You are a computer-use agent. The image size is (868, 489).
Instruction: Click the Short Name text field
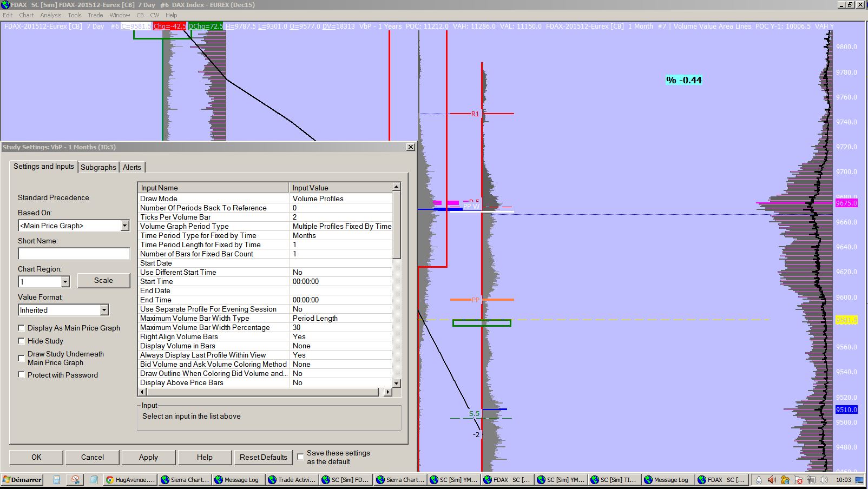click(74, 254)
